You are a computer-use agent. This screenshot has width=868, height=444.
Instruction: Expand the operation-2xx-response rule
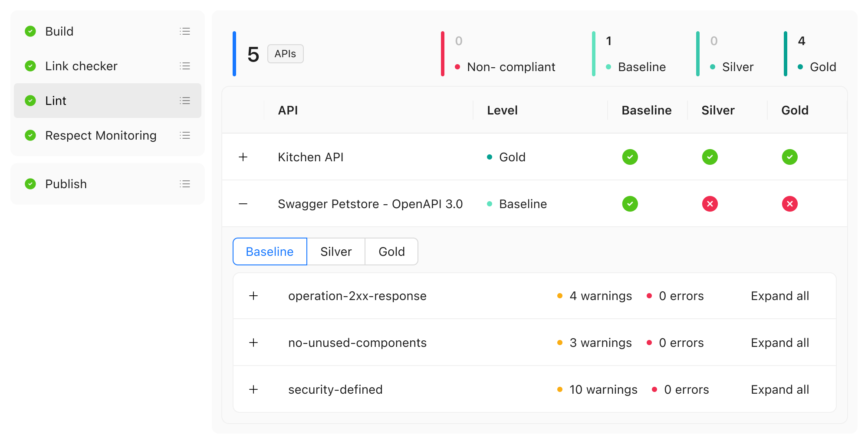[253, 296]
